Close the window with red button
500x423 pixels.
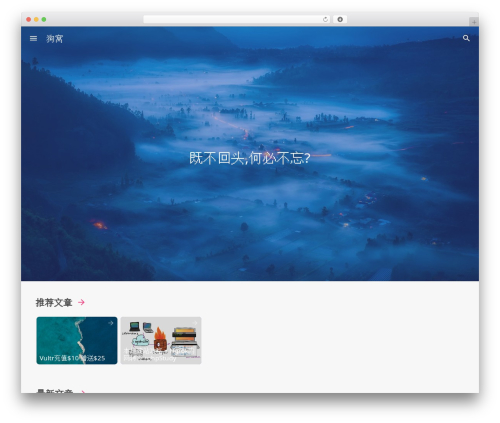click(29, 20)
